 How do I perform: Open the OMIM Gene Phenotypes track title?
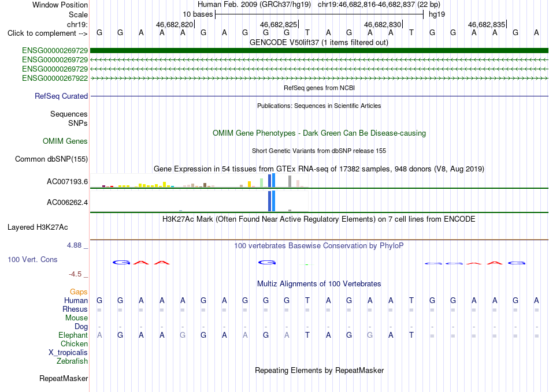319,133
